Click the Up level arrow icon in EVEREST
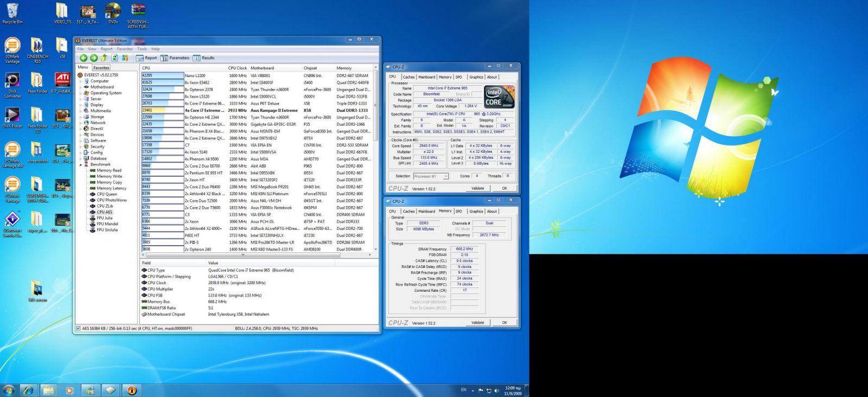Screen dimensions: 868x397 point(104,58)
